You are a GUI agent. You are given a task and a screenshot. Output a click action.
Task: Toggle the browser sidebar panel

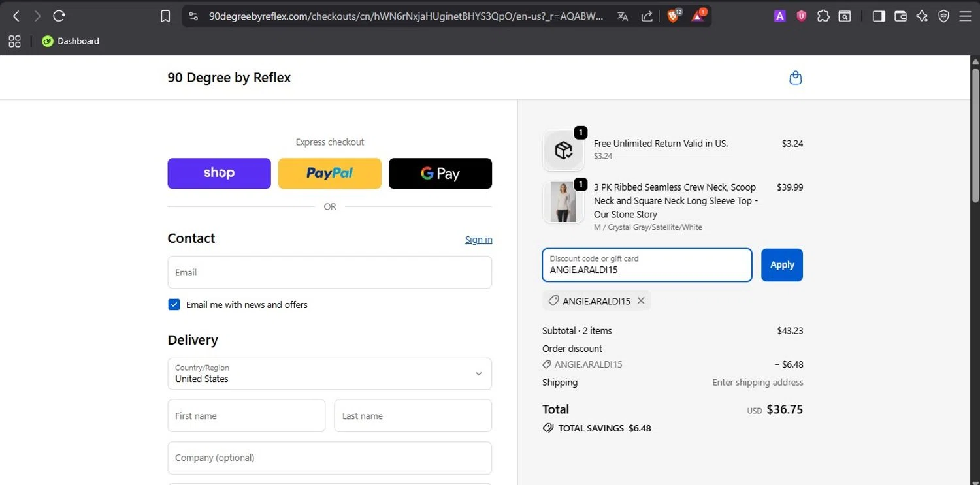click(879, 16)
